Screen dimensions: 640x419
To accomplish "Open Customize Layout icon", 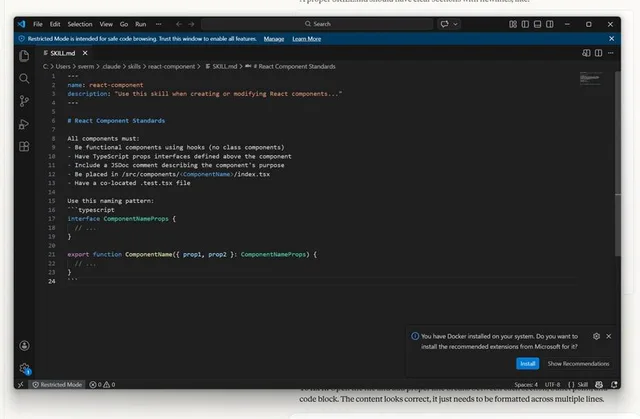I will click(x=513, y=24).
